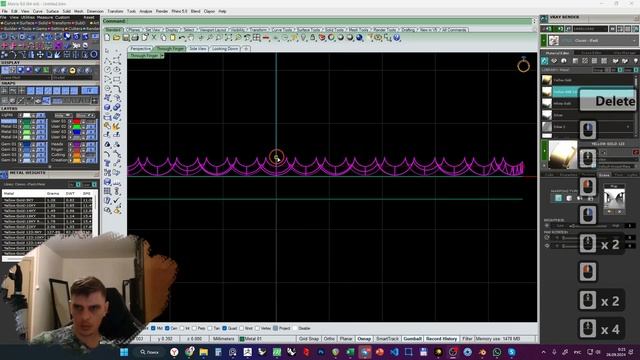Open the yellow File Explorer taskbar icon
The height and width of the screenshot is (360, 640).
point(204,352)
